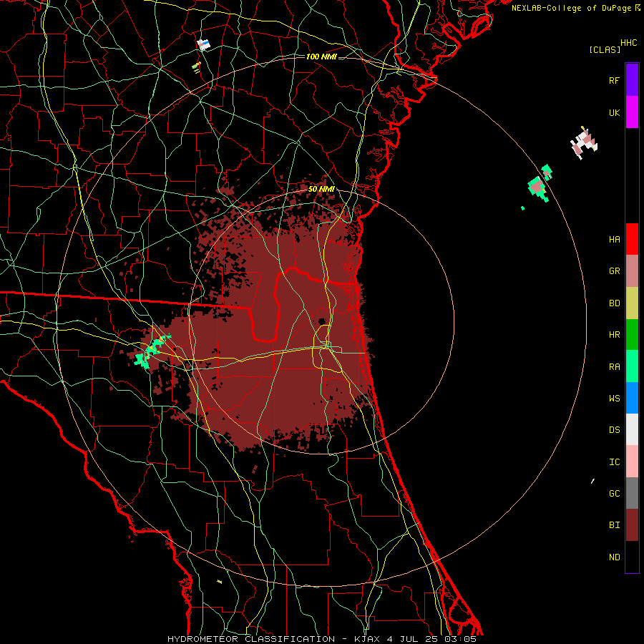Click the HA legend label
This screenshot has width=644, height=644.
click(614, 239)
